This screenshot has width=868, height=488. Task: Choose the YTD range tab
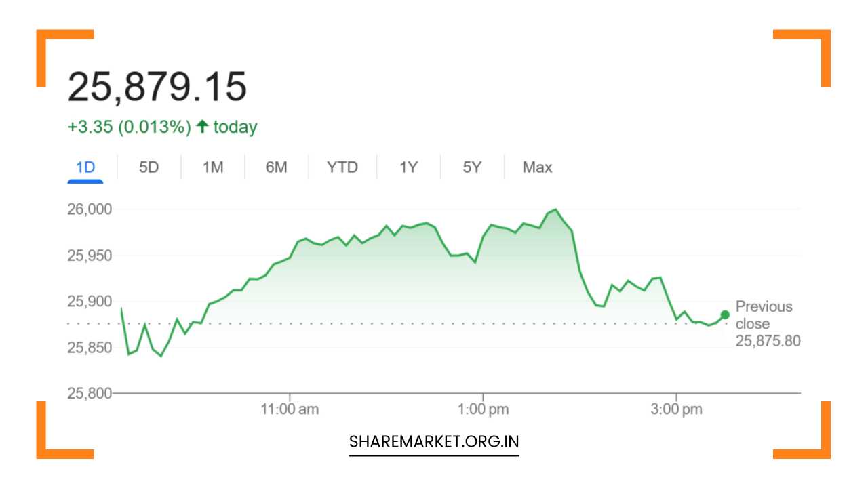tap(342, 167)
